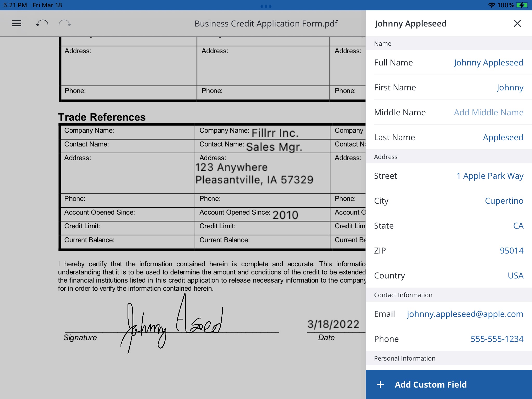Close the Johnny Appleseed profile panel
The height and width of the screenshot is (399, 532).
pos(517,23)
